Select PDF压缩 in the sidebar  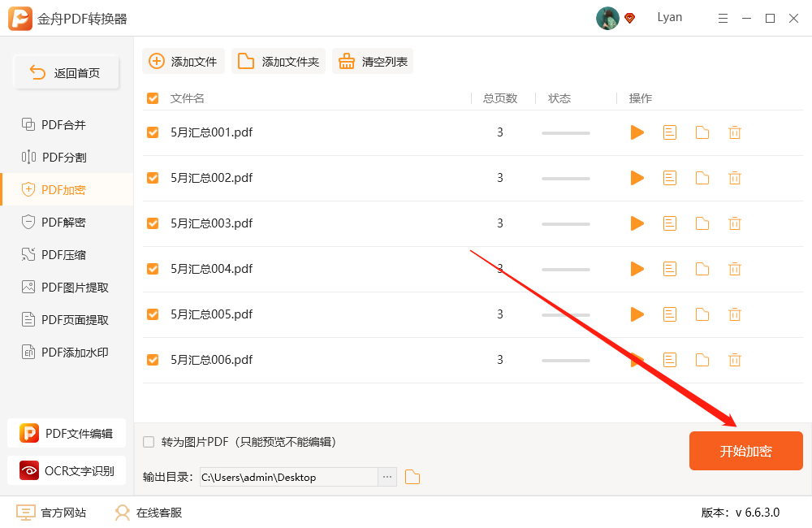point(67,254)
